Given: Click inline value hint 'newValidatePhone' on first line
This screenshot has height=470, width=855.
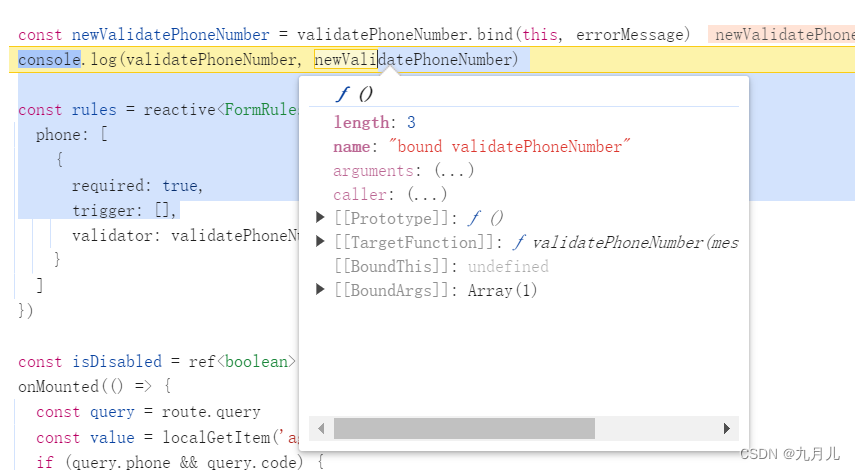Looking at the screenshot, I should point(782,34).
